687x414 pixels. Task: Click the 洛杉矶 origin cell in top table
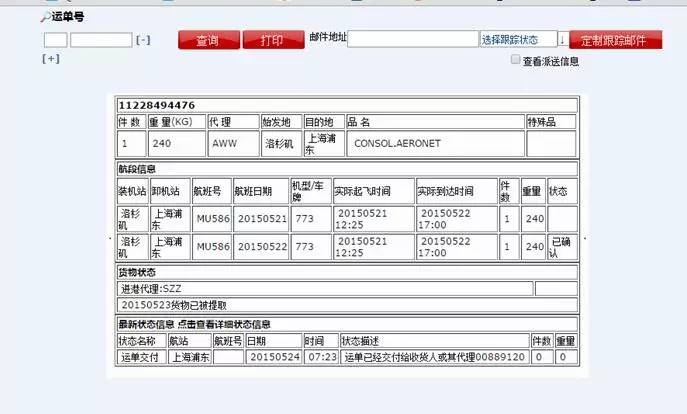(x=281, y=144)
